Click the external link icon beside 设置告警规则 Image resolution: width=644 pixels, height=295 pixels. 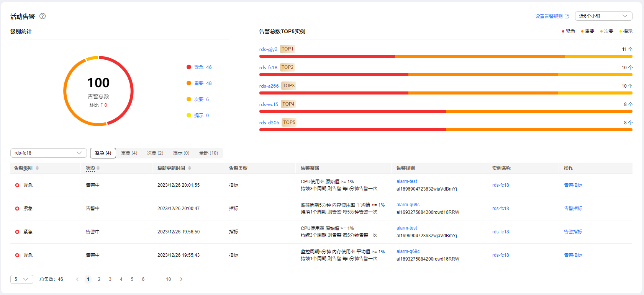tap(567, 16)
